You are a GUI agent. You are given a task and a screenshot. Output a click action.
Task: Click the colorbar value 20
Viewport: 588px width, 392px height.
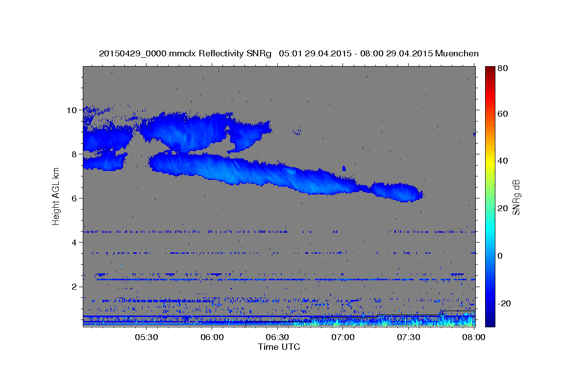click(502, 208)
